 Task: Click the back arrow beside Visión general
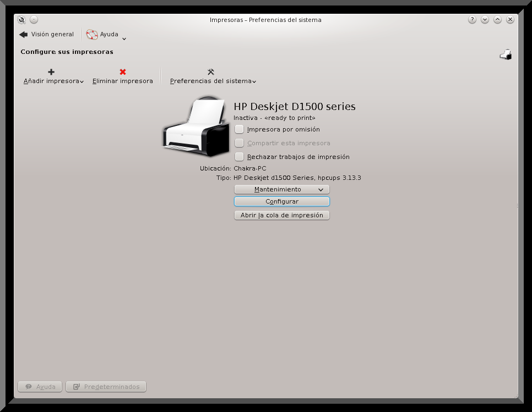[24, 34]
